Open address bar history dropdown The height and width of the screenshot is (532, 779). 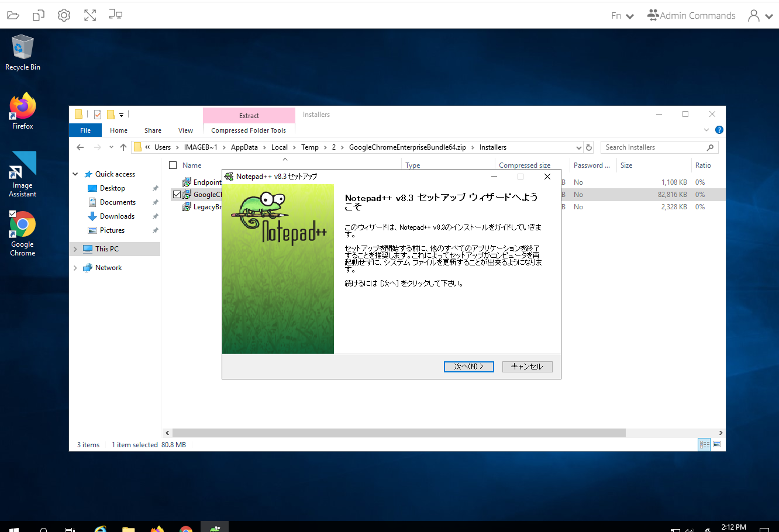(x=579, y=147)
